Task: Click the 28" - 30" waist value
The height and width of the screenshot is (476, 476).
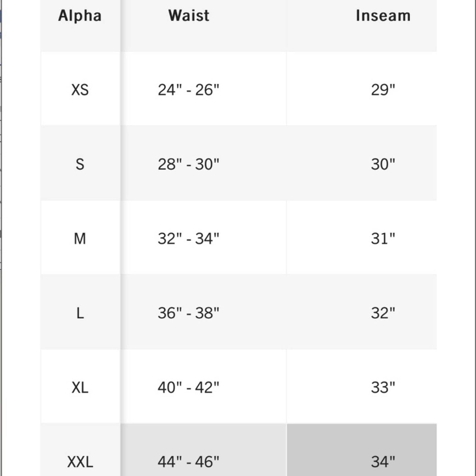Action: pyautogui.click(x=188, y=164)
